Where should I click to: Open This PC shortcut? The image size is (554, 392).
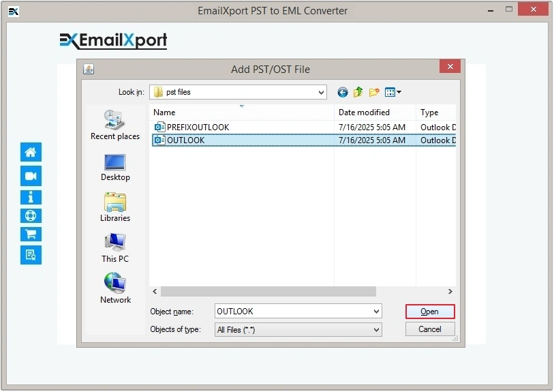(x=115, y=247)
